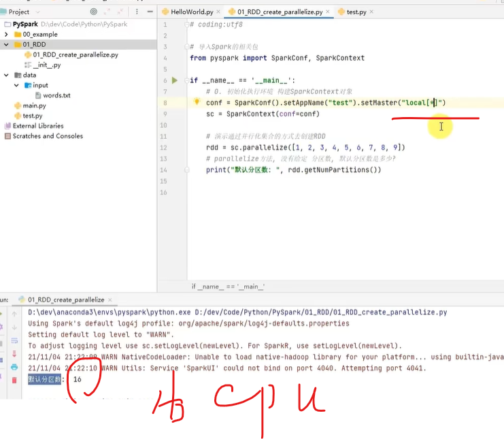The width and height of the screenshot is (504, 439).
Task: Select the 01_RDD_create_parallelize tab in Run window
Action: [66, 299]
